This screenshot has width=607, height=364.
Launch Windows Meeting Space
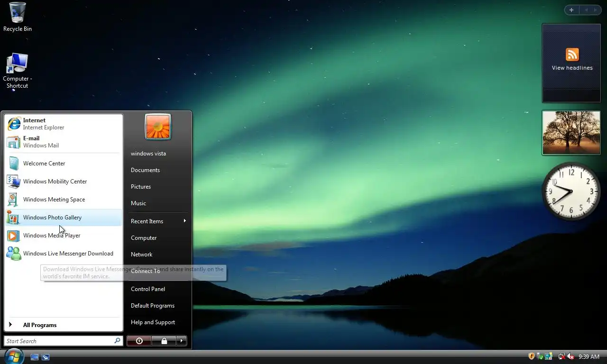click(64, 200)
